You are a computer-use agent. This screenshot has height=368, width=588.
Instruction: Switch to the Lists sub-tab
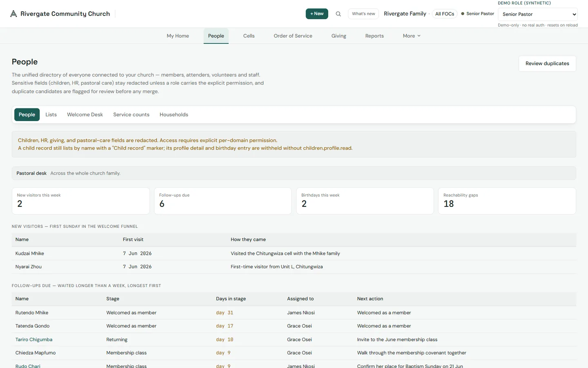51,115
